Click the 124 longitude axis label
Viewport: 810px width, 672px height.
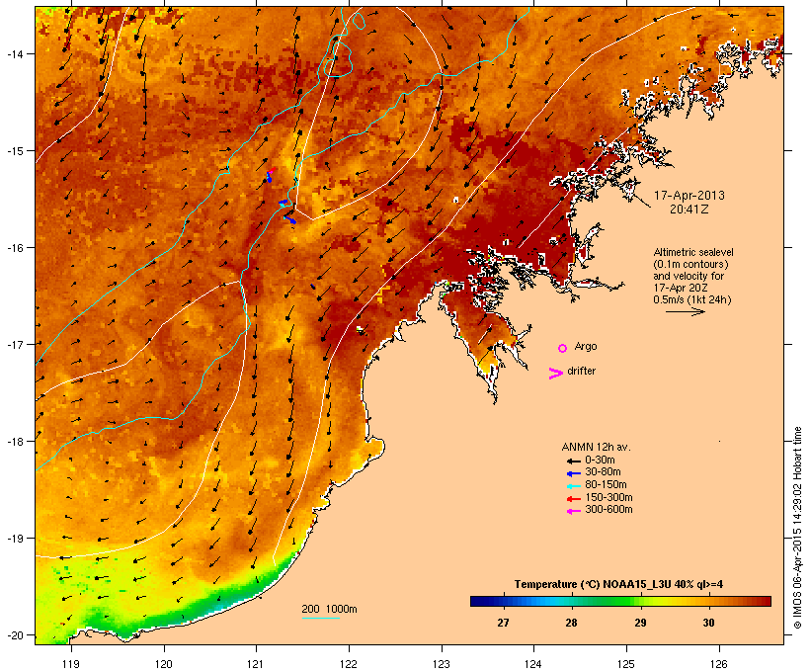pyautogui.click(x=533, y=664)
